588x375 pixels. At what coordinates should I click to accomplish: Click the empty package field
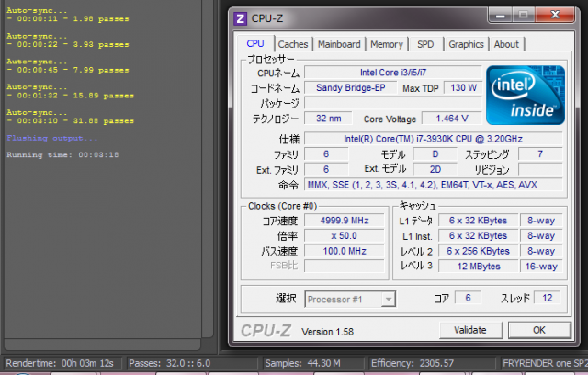[393, 103]
